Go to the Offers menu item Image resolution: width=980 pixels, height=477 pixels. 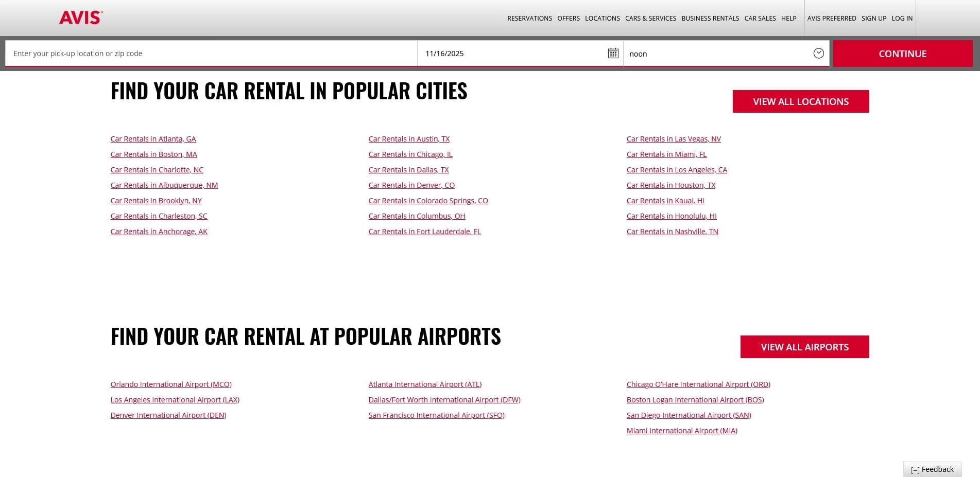coord(568,19)
